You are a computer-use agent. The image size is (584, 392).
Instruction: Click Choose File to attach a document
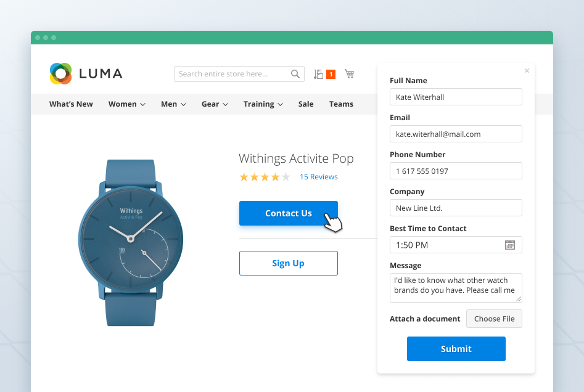pyautogui.click(x=494, y=319)
